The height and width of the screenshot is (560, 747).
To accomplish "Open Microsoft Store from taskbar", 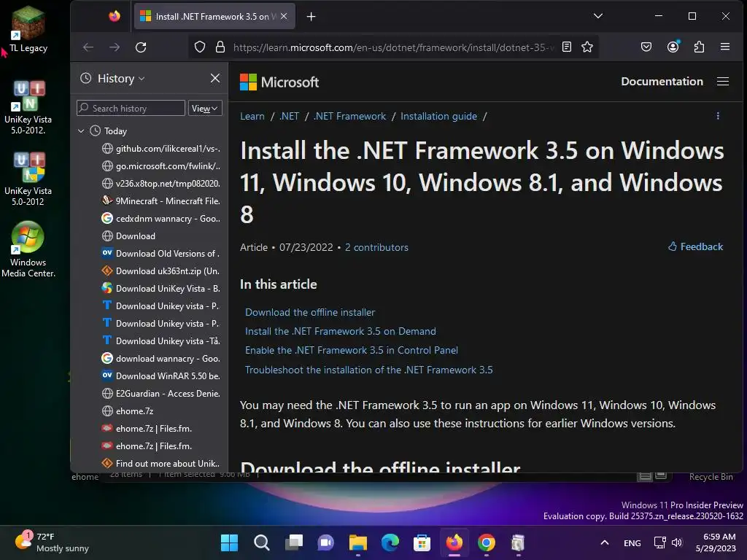I will 422,542.
